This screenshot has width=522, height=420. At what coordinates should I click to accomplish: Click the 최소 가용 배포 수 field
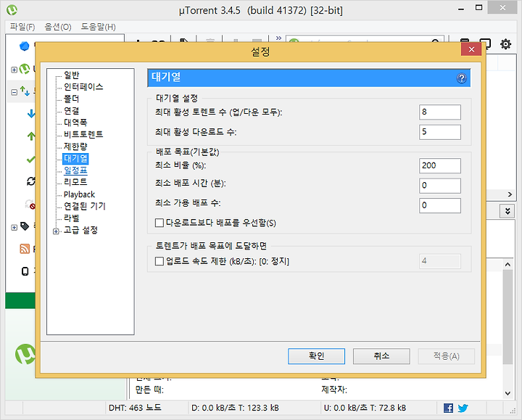[x=440, y=205]
